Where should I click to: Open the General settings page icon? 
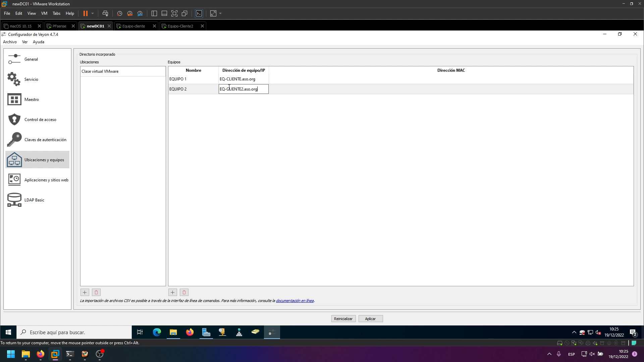tap(14, 59)
